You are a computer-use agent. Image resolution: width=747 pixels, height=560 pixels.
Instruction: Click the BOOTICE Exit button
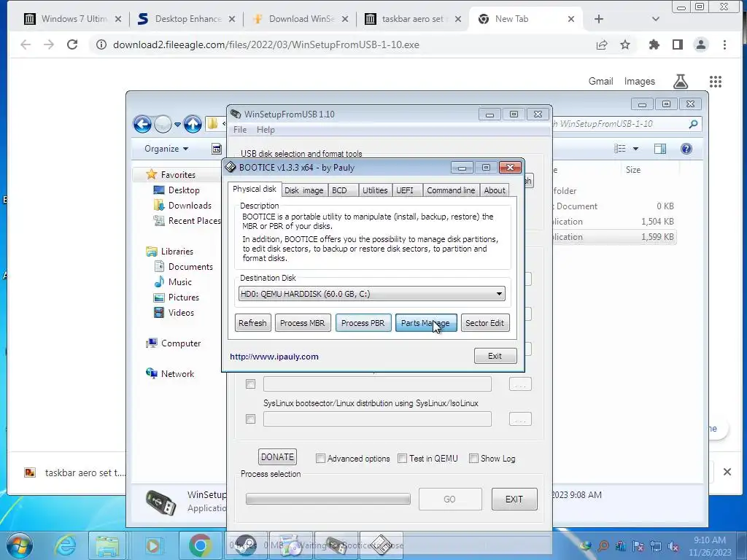pos(495,356)
